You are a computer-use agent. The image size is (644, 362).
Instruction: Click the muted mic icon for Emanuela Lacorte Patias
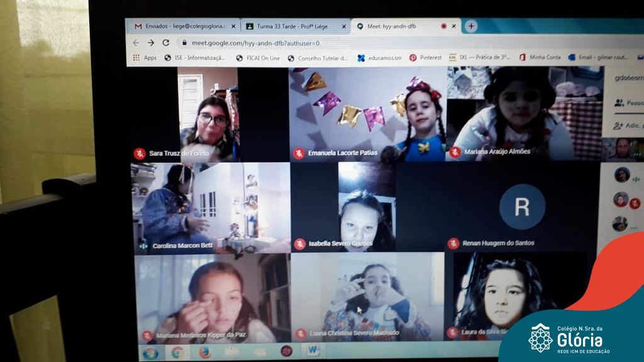(299, 153)
